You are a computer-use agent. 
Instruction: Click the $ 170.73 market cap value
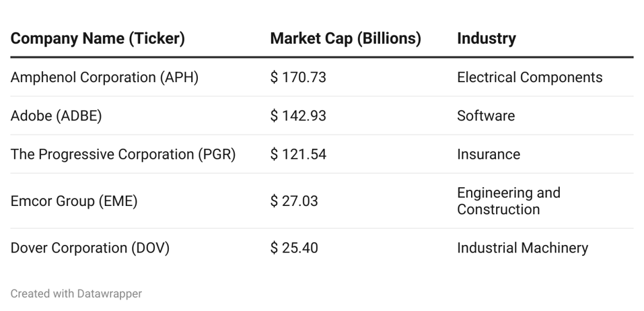[x=298, y=77]
